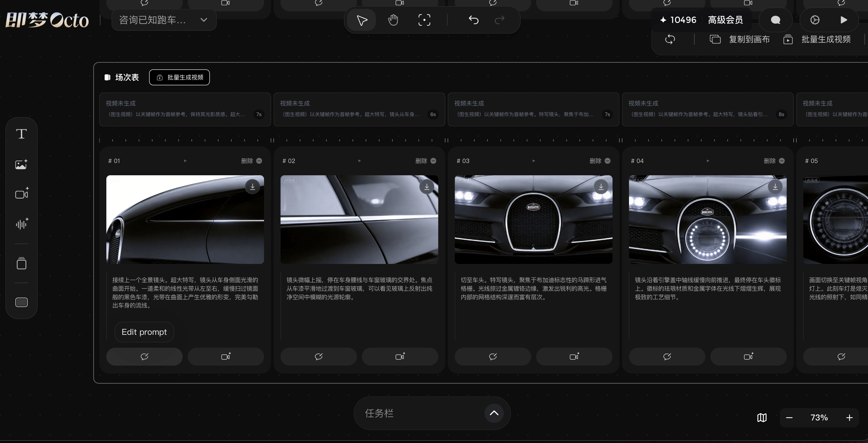Download the scene 01 image

coord(252,187)
